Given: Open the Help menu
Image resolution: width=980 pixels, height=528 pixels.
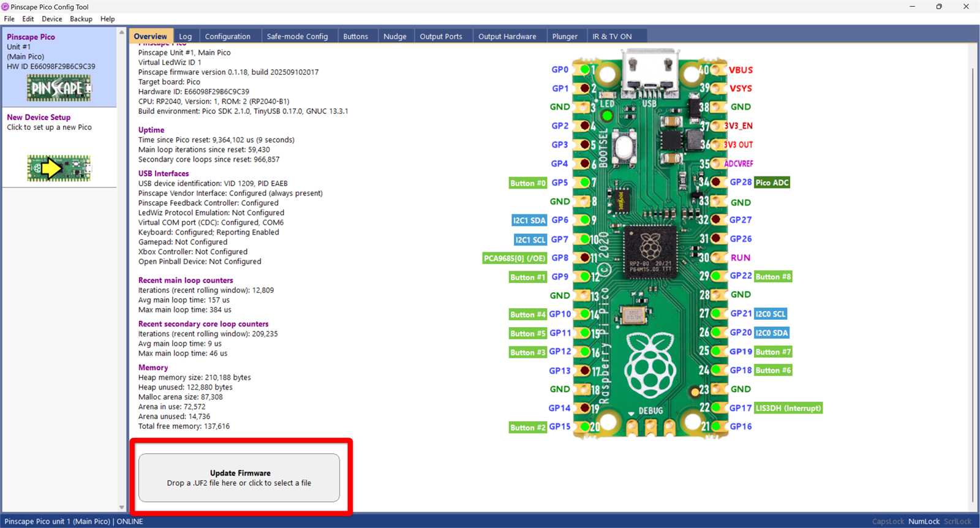Looking at the screenshot, I should [x=108, y=19].
